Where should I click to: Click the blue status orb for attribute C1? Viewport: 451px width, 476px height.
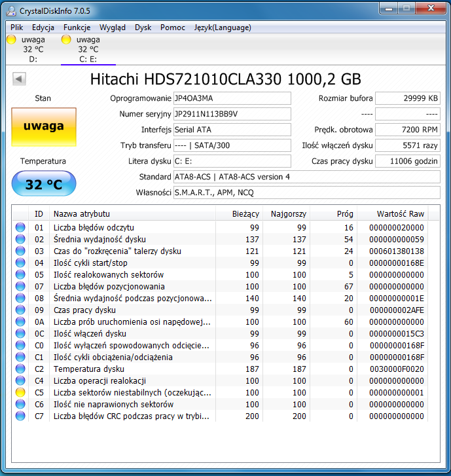pyautogui.click(x=20, y=357)
